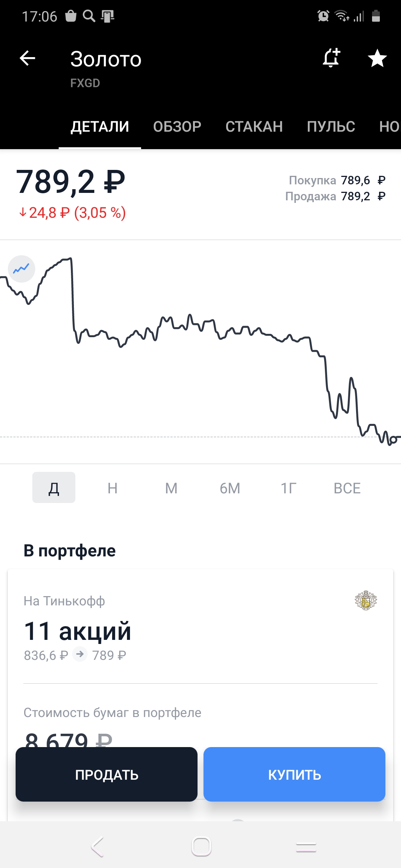Switch chart type using the line-chart icon

coord(22,269)
